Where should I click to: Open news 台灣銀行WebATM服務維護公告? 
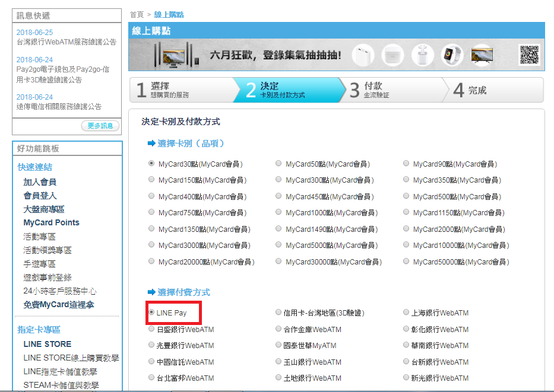(x=67, y=42)
